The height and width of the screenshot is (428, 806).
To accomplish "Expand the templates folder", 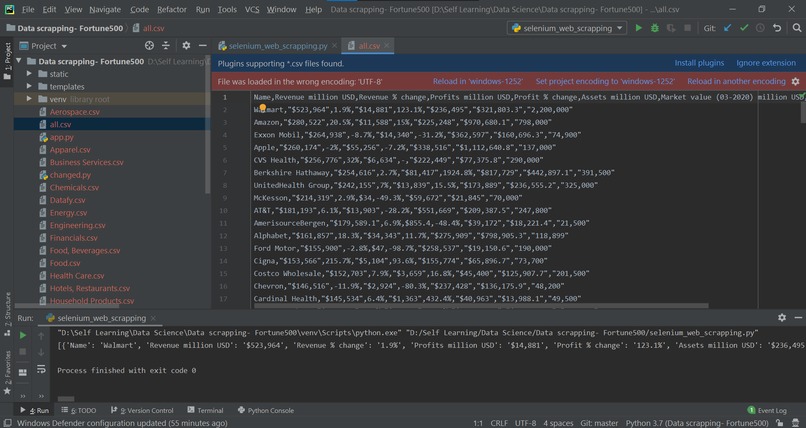I will (29, 86).
